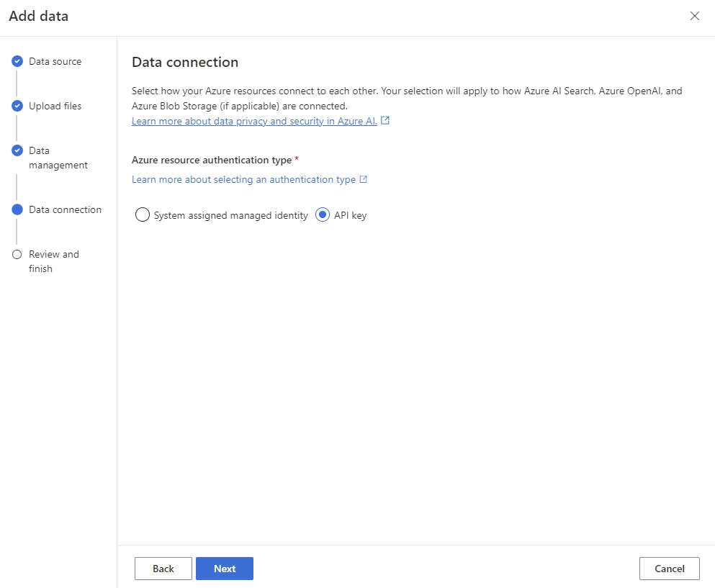This screenshot has width=715, height=588.
Task: Click the empty Review and finish step circle
Action: 17,255
